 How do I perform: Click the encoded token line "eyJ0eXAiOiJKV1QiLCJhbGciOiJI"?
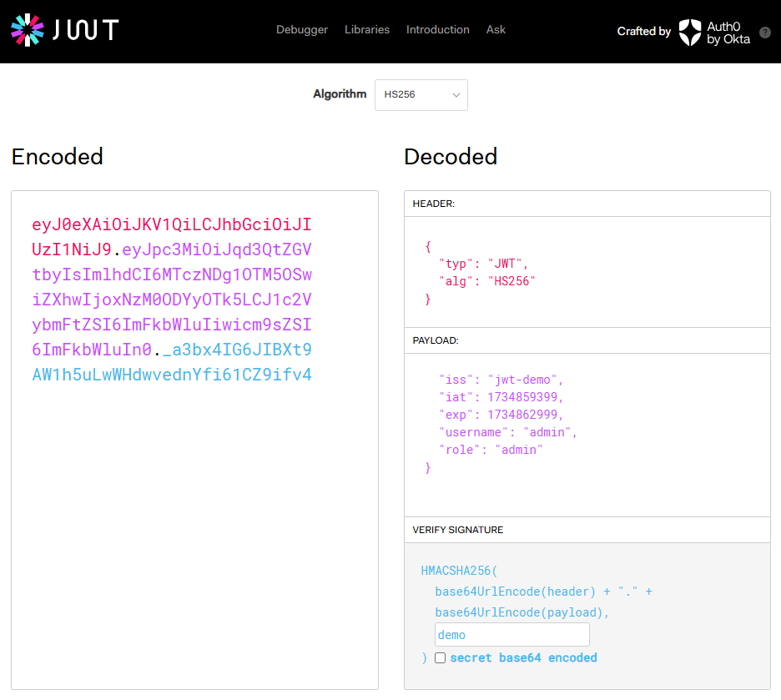point(172,224)
